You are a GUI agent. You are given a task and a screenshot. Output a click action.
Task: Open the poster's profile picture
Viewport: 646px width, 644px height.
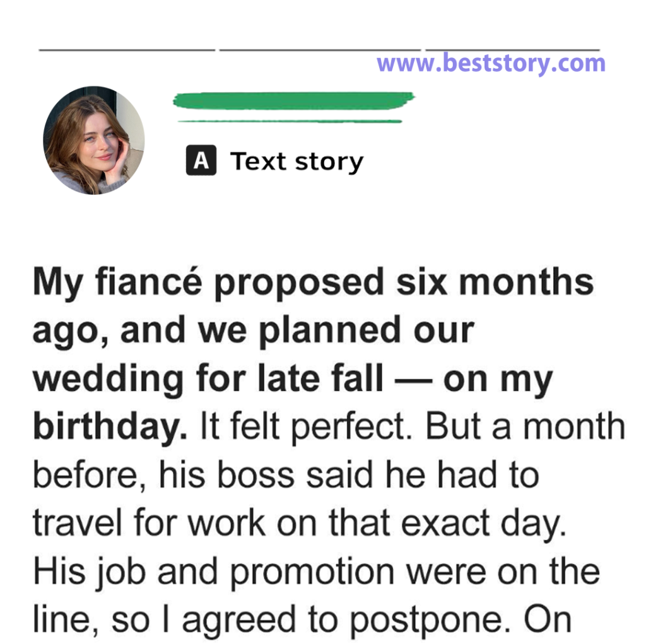[94, 140]
